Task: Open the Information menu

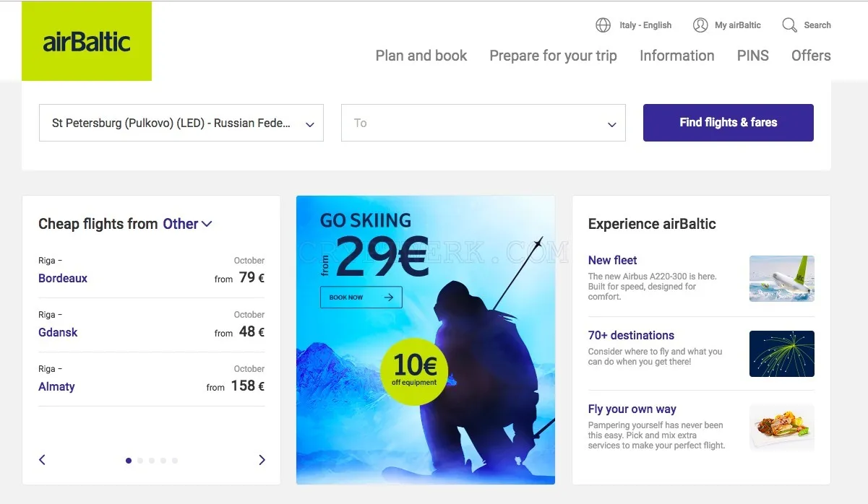Action: [676, 56]
